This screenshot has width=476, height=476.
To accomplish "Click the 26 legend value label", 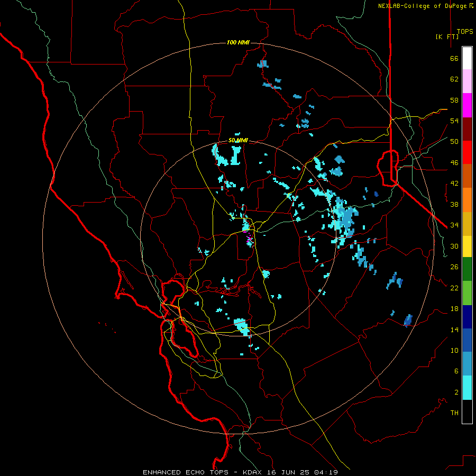I will (x=454, y=267).
